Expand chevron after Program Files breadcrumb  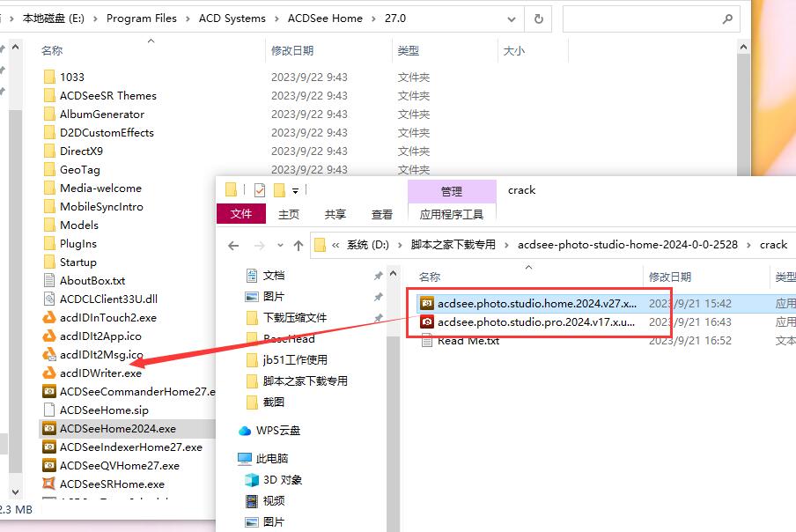click(188, 18)
